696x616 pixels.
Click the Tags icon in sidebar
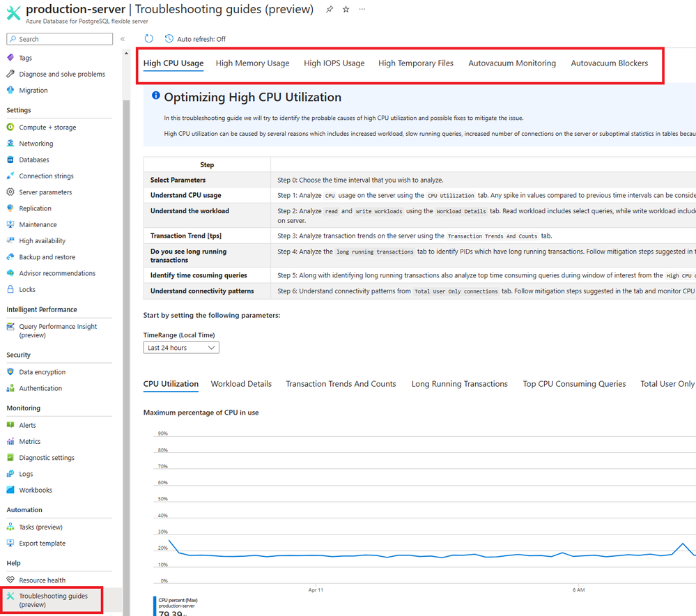10,58
